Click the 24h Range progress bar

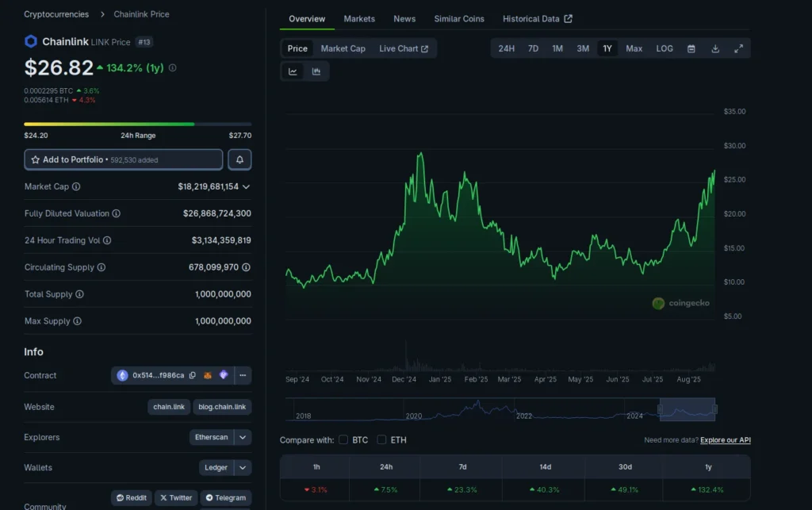pos(138,125)
